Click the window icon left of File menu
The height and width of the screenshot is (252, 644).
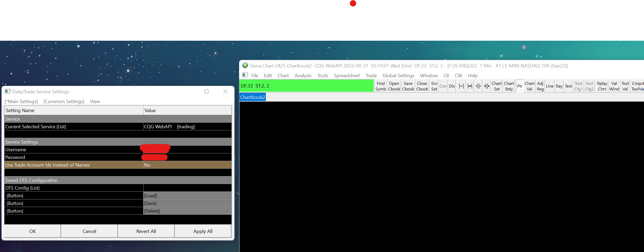(245, 75)
